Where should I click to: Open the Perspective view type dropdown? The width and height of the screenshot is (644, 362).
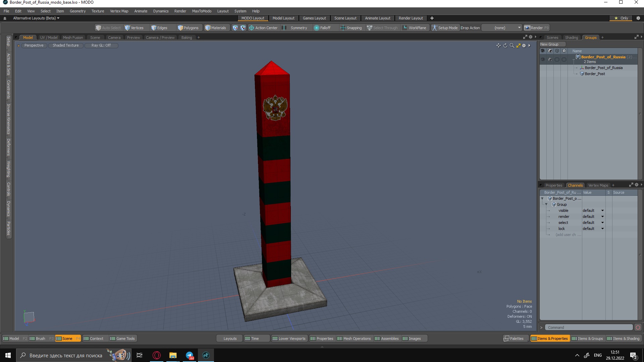coord(34,46)
